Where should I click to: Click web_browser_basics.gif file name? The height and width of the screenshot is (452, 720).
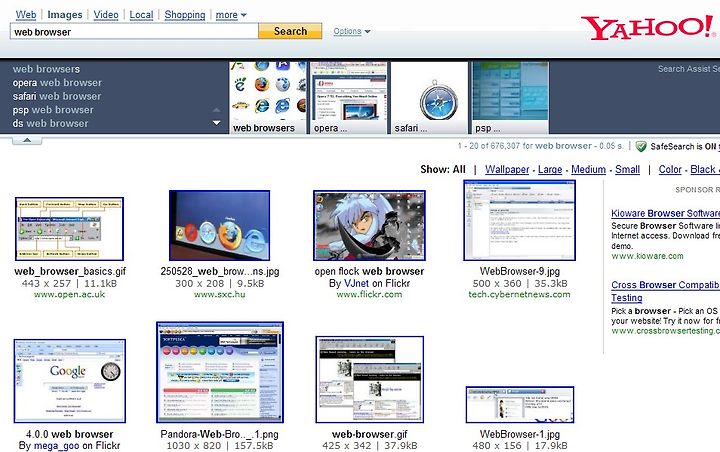pos(70,271)
